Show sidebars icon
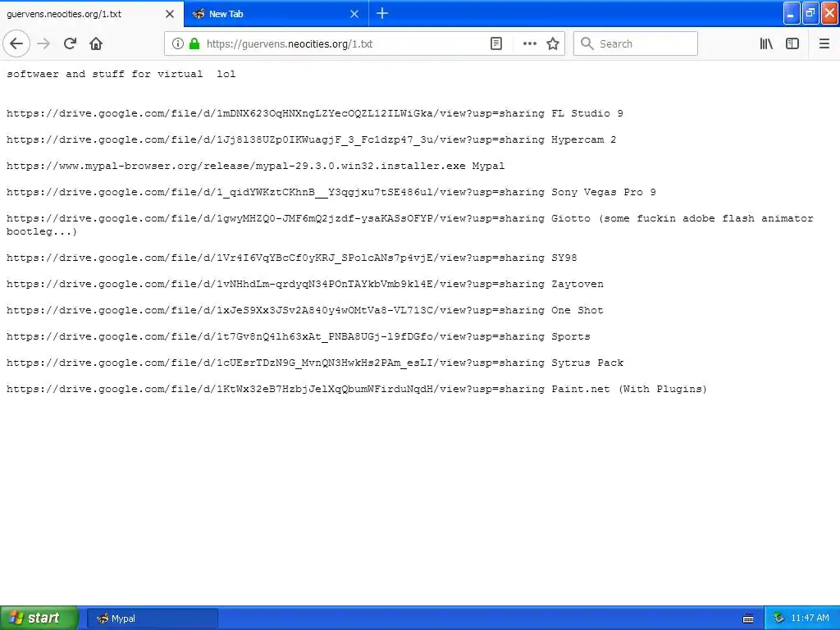This screenshot has width=840, height=630. (792, 43)
